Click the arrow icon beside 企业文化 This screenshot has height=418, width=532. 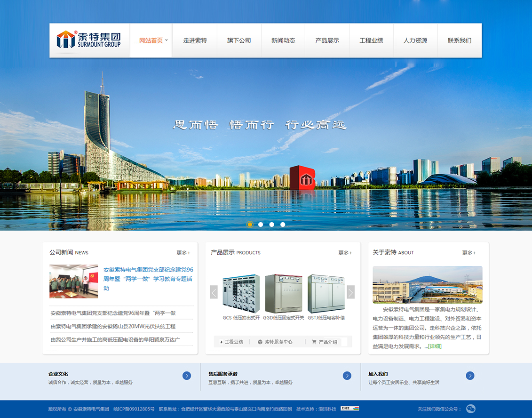[x=187, y=376]
